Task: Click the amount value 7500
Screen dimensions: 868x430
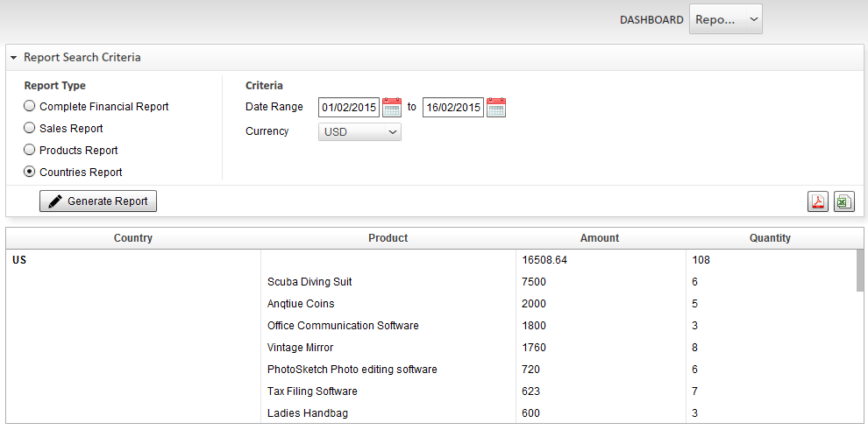Action: coord(534,282)
